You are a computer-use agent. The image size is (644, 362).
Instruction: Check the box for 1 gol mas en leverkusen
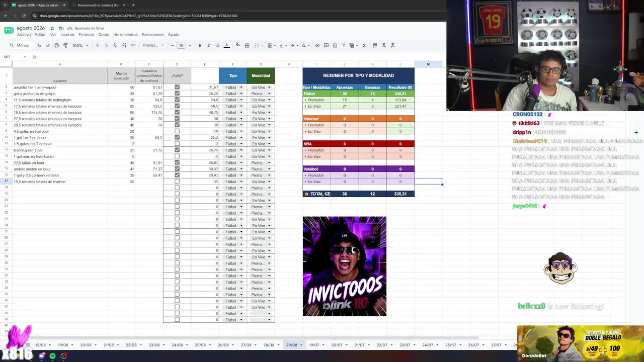coord(177,156)
